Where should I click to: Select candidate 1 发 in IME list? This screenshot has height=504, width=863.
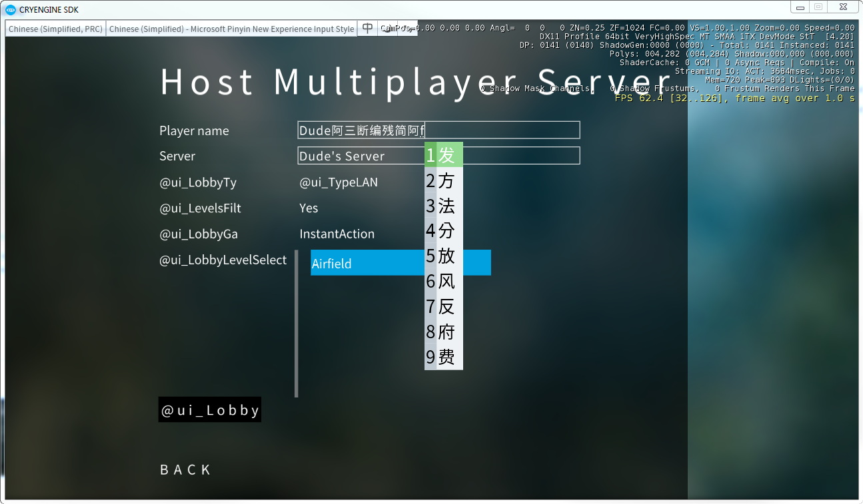(444, 154)
